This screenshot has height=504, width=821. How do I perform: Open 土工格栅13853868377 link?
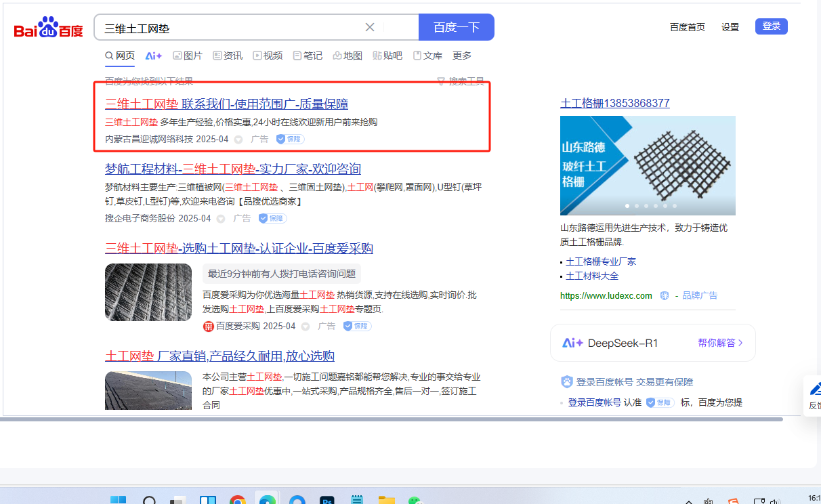coord(615,103)
